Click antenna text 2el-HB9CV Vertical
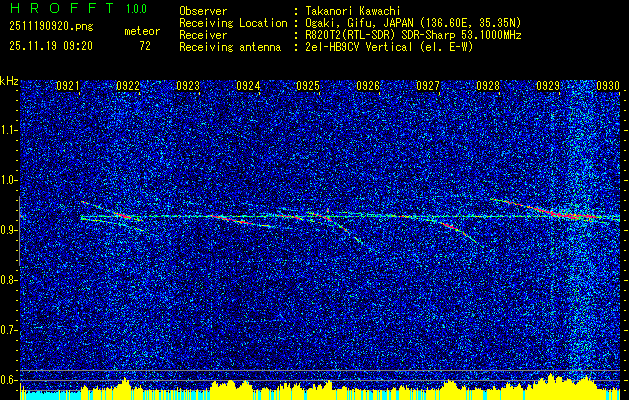629x400 pixels. (x=359, y=47)
